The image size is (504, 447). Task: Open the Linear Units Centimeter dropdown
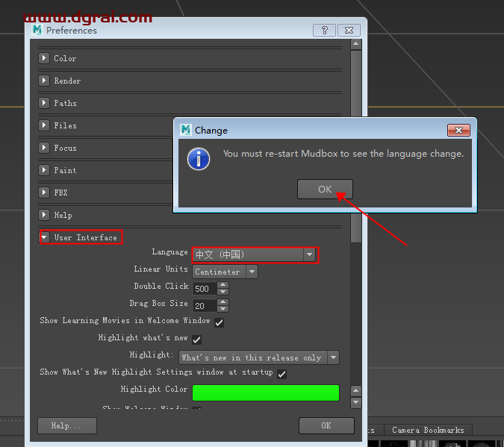point(225,272)
